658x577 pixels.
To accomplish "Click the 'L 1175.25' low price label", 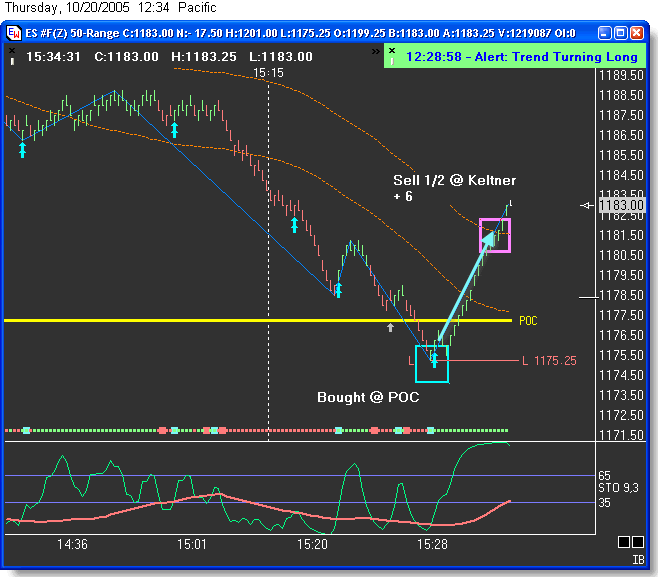I will point(549,361).
